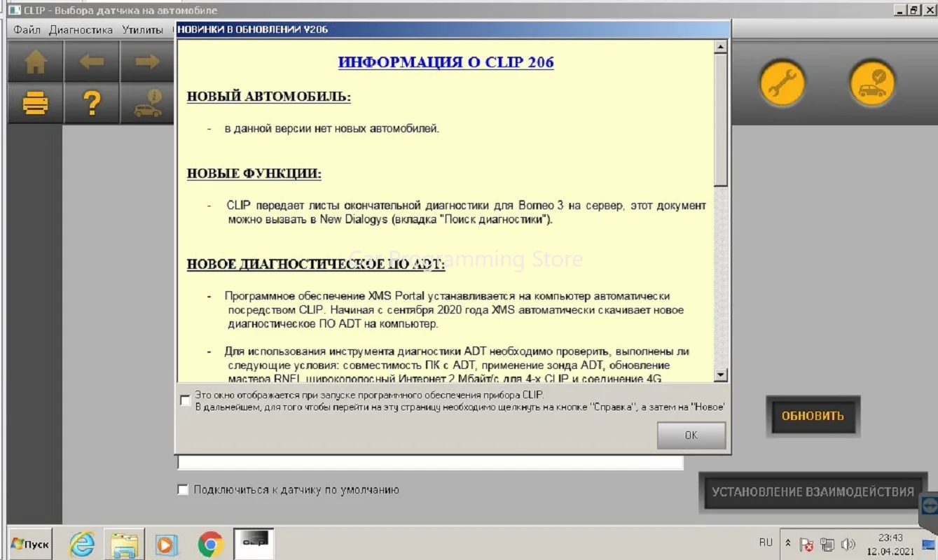Click the red-cross action center tray icon
This screenshot has height=560, width=938.
pos(806,544)
